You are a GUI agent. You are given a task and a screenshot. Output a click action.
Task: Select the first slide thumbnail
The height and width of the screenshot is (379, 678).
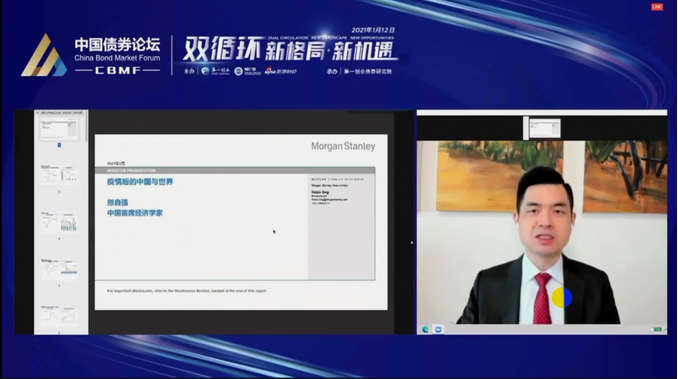click(59, 130)
